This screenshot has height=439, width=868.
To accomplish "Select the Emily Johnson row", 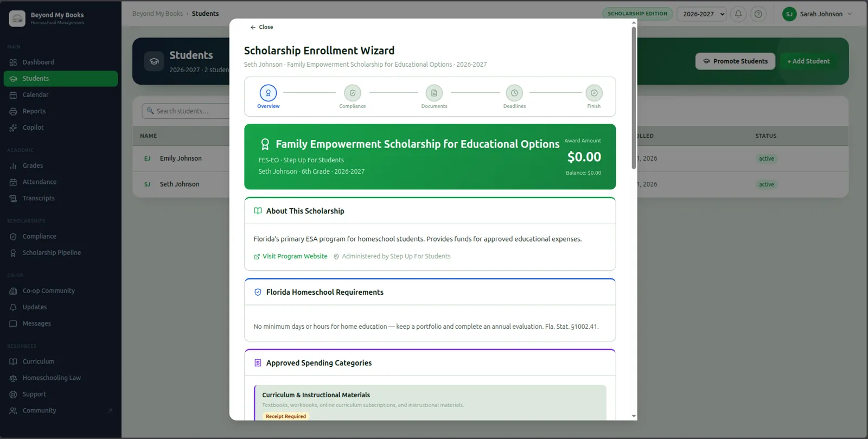I will (490, 158).
